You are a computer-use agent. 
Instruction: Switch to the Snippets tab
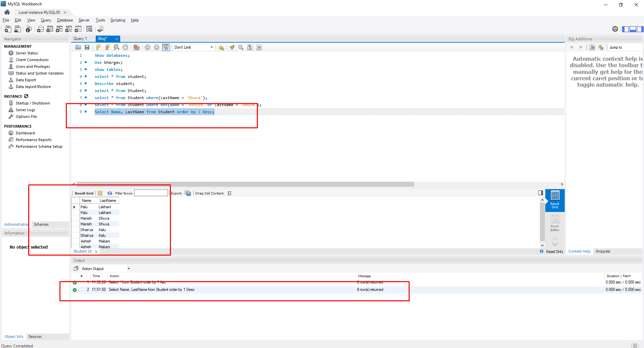[603, 251]
